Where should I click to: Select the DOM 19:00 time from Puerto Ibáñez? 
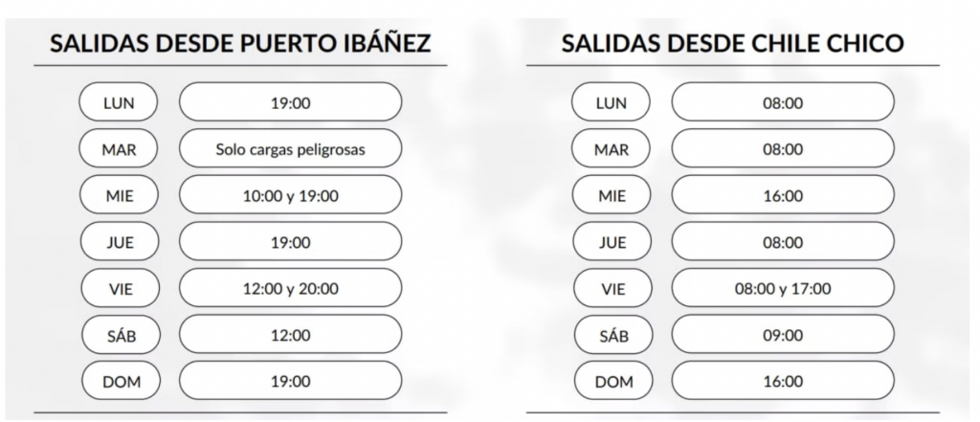pyautogui.click(x=290, y=382)
